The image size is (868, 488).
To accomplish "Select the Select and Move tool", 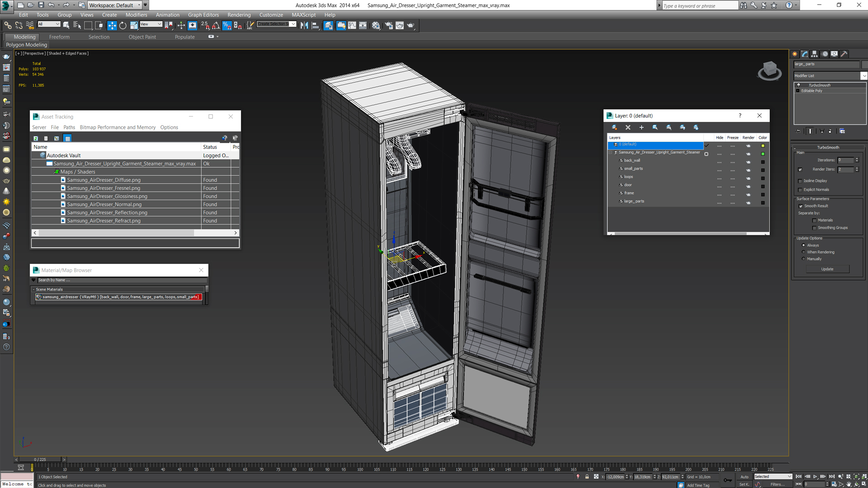I will [112, 26].
